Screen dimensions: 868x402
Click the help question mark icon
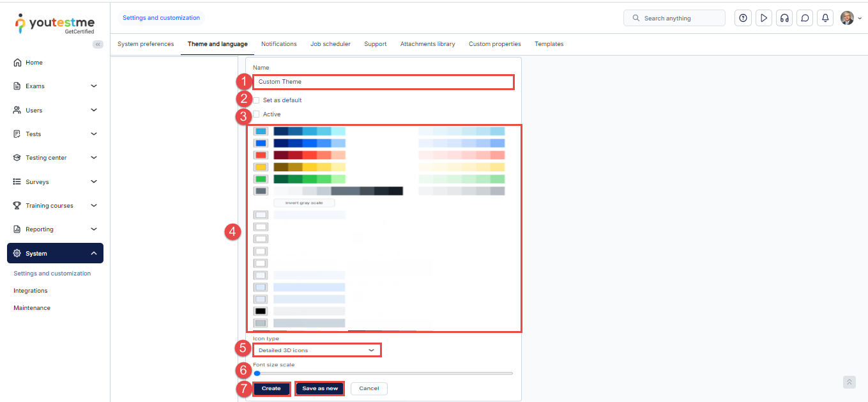point(743,18)
